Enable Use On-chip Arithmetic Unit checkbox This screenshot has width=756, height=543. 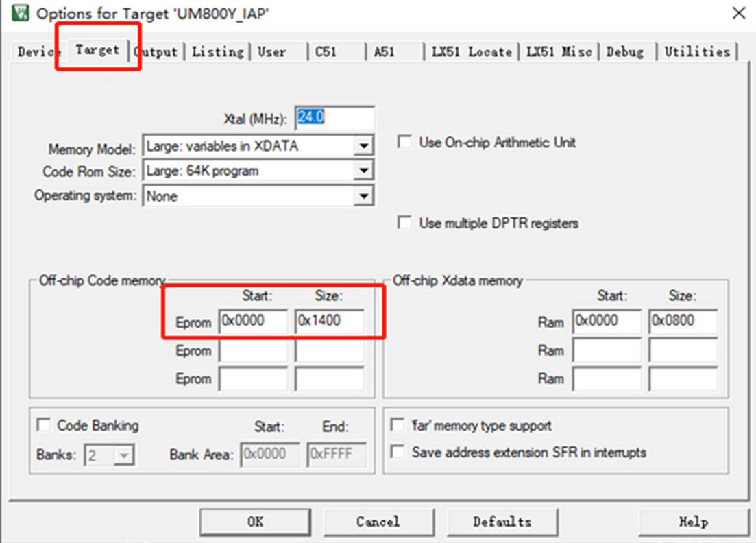click(405, 143)
